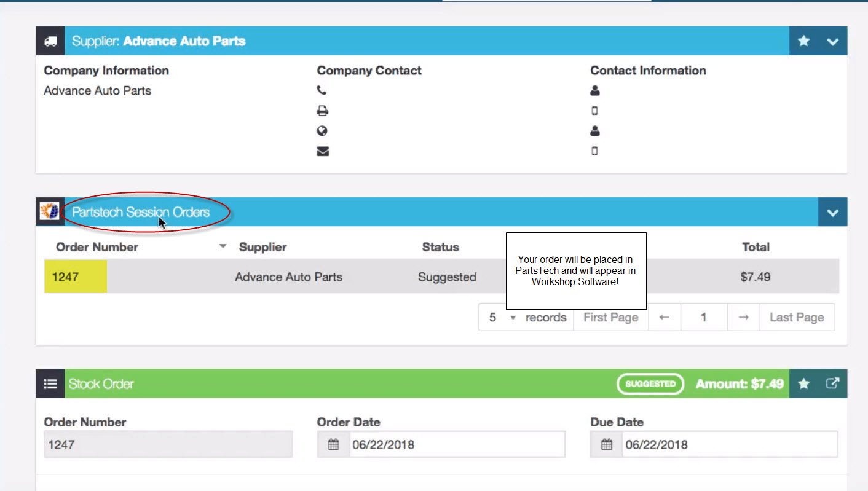
Task: Click the Due Date field
Action: [730, 444]
